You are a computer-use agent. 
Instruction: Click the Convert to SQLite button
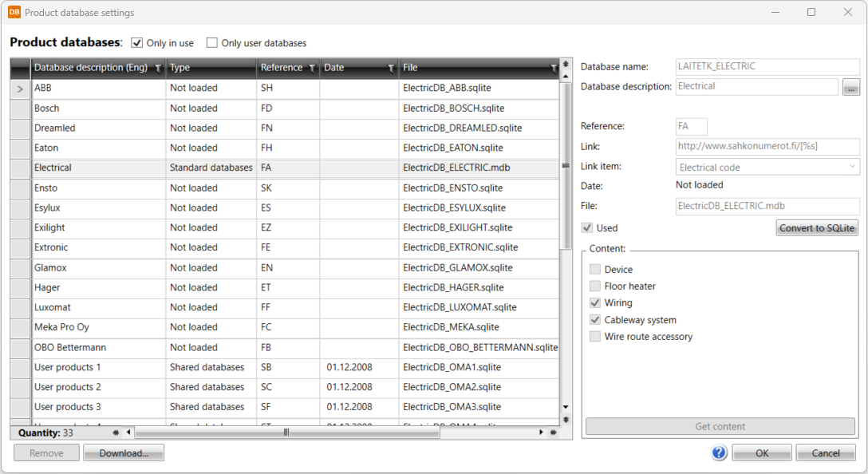click(817, 228)
